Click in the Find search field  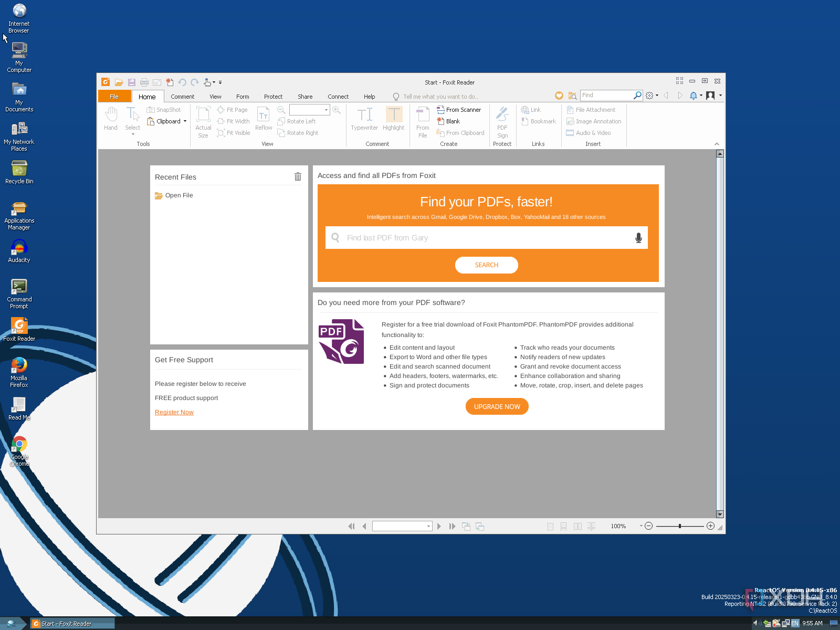coord(606,95)
